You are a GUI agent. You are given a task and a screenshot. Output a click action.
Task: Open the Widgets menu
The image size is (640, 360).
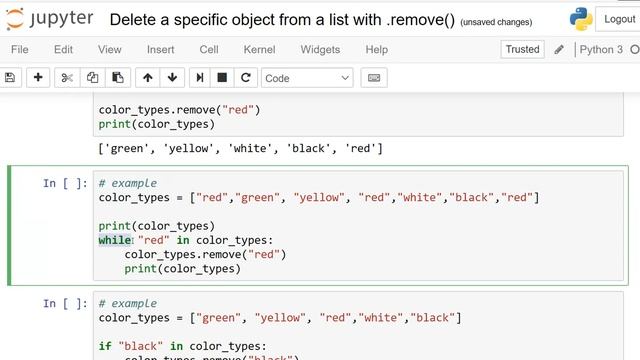tap(320, 50)
